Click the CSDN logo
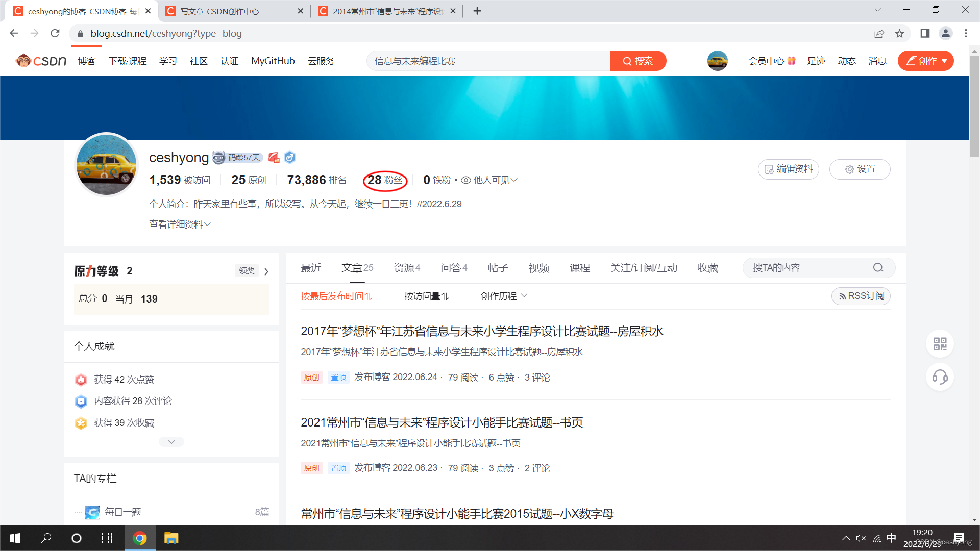Viewport: 980px width, 551px height. (41, 61)
